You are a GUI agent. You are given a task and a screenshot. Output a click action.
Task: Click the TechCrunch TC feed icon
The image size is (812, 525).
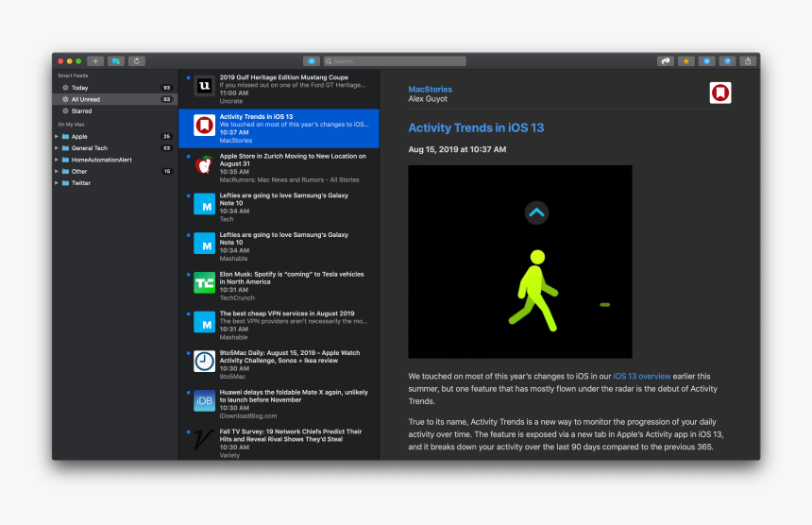(204, 282)
